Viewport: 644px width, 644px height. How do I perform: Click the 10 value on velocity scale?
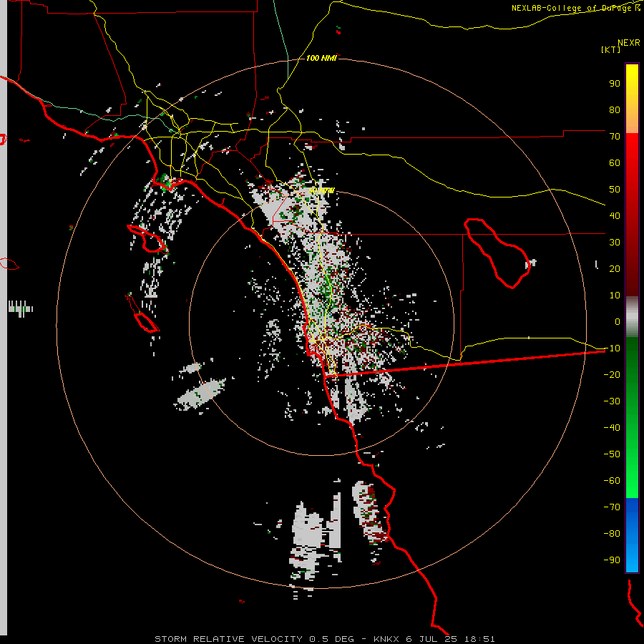pyautogui.click(x=615, y=296)
